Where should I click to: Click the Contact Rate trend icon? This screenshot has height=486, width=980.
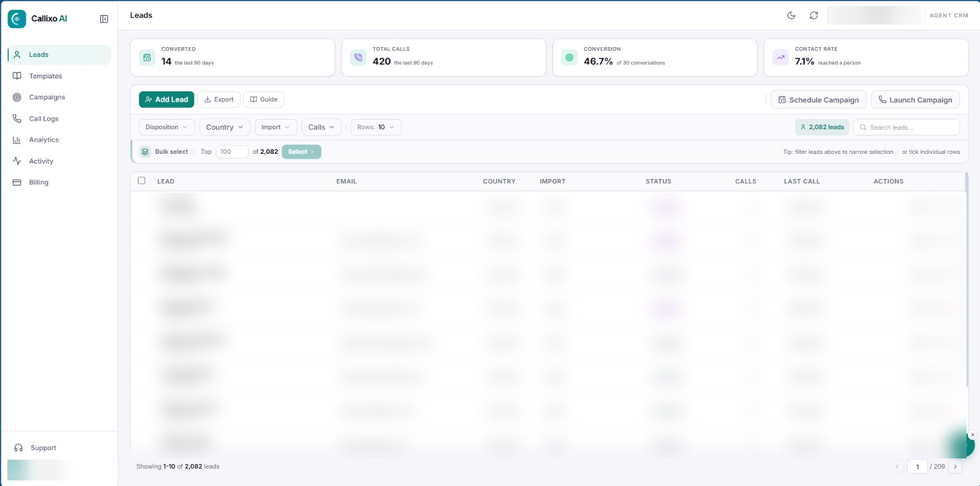[780, 58]
